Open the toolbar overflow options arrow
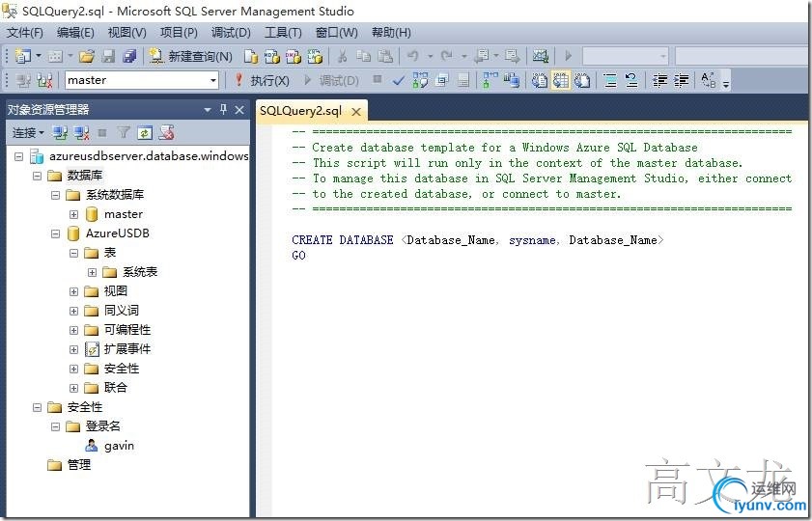 click(x=726, y=84)
